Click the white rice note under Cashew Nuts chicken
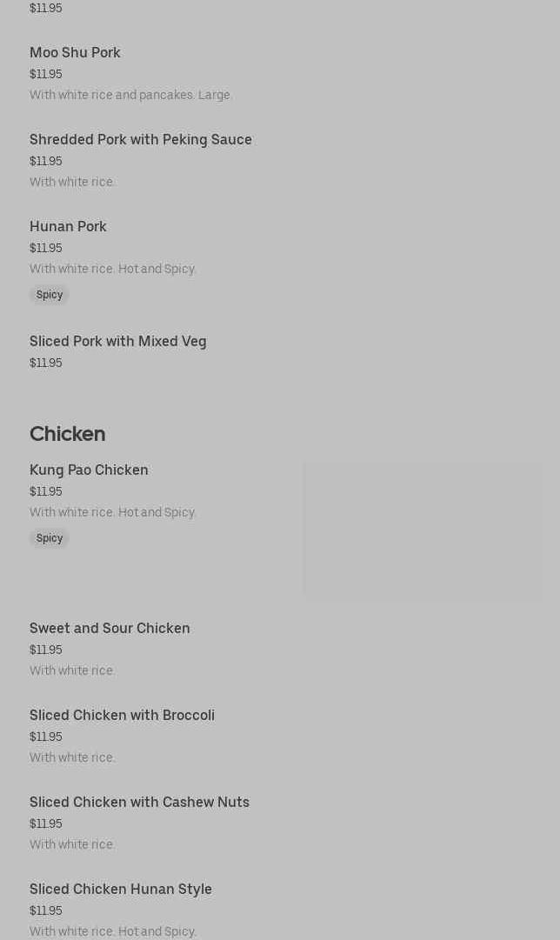 pos(71,844)
